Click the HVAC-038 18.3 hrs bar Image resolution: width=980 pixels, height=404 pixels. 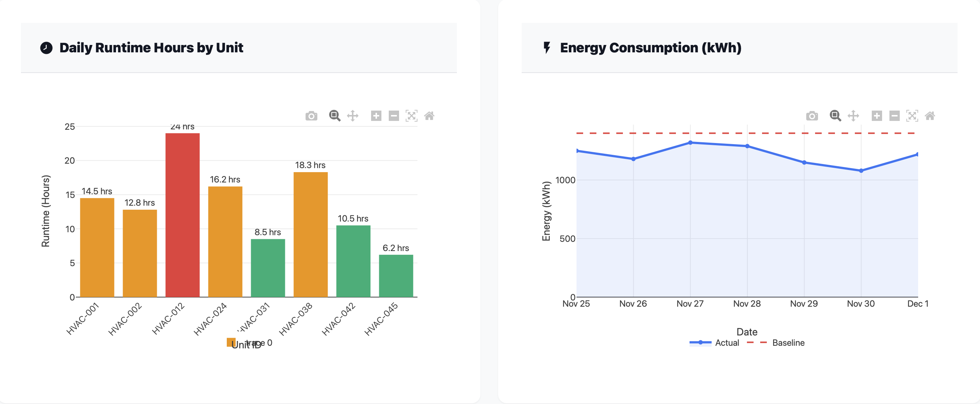[310, 234]
